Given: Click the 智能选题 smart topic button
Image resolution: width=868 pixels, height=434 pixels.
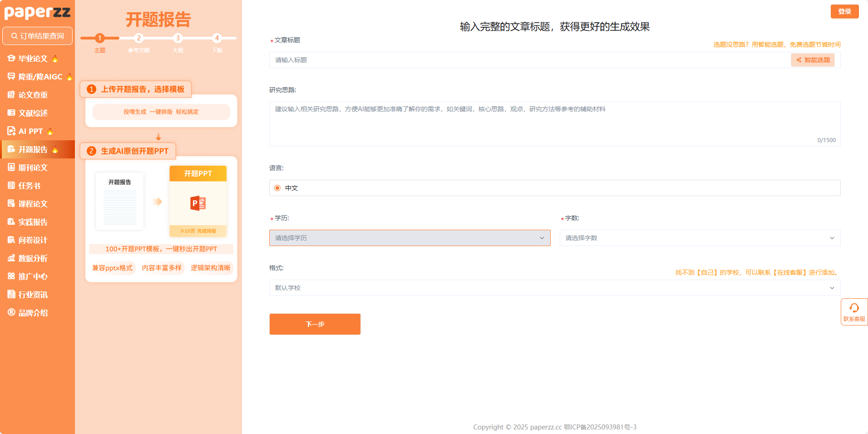Looking at the screenshot, I should coord(813,60).
